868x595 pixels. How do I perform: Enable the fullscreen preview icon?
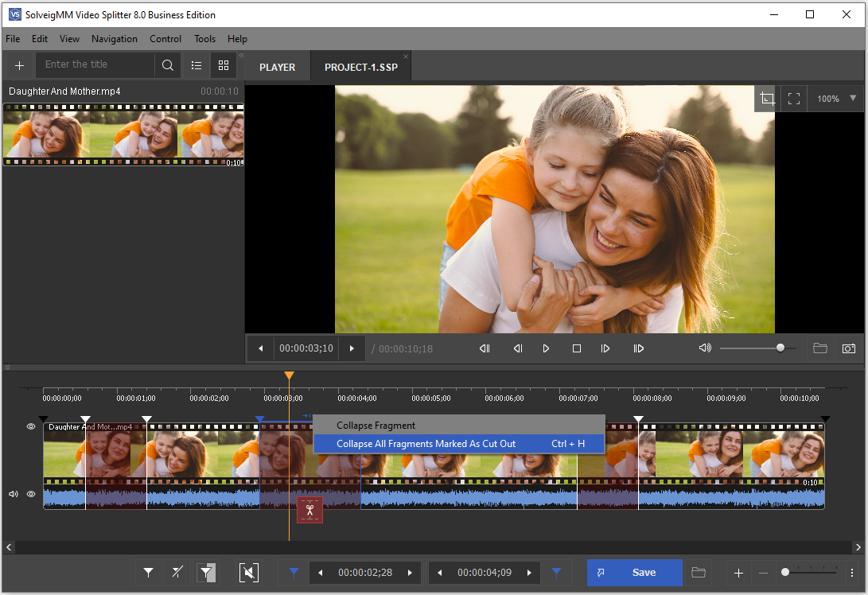[x=793, y=98]
